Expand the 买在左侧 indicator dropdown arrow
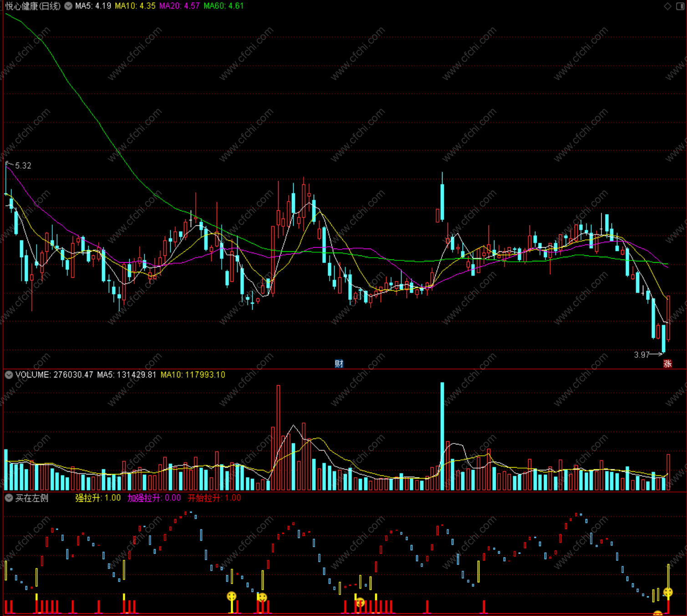The image size is (687, 616). point(9,498)
